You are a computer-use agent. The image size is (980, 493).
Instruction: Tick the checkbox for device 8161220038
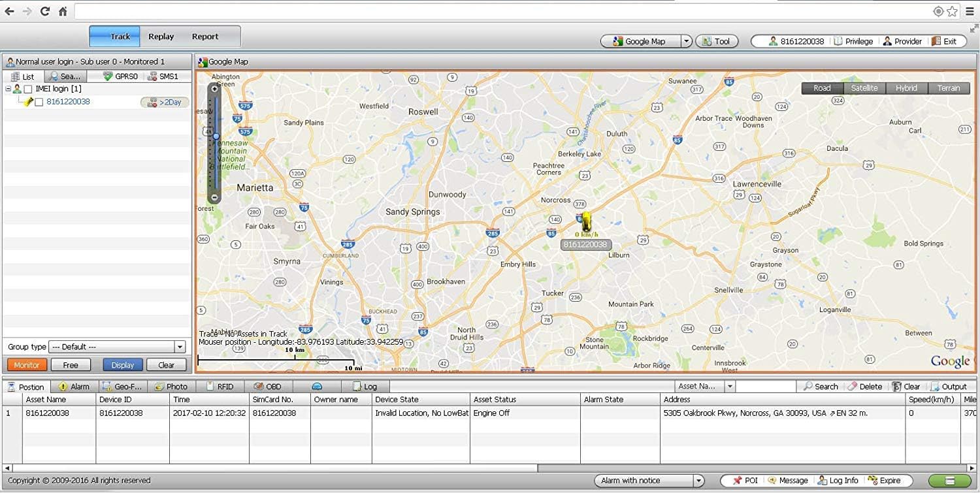click(x=39, y=103)
